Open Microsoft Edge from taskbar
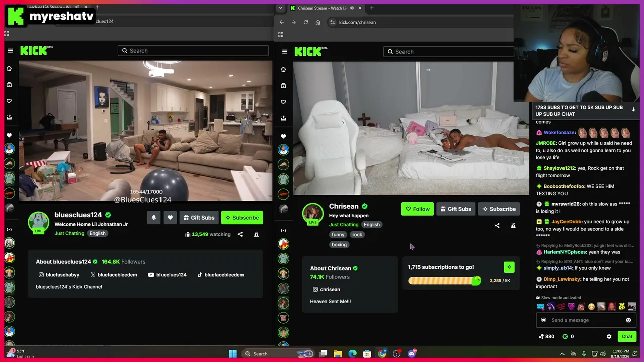The height and width of the screenshot is (362, 644). [x=353, y=354]
